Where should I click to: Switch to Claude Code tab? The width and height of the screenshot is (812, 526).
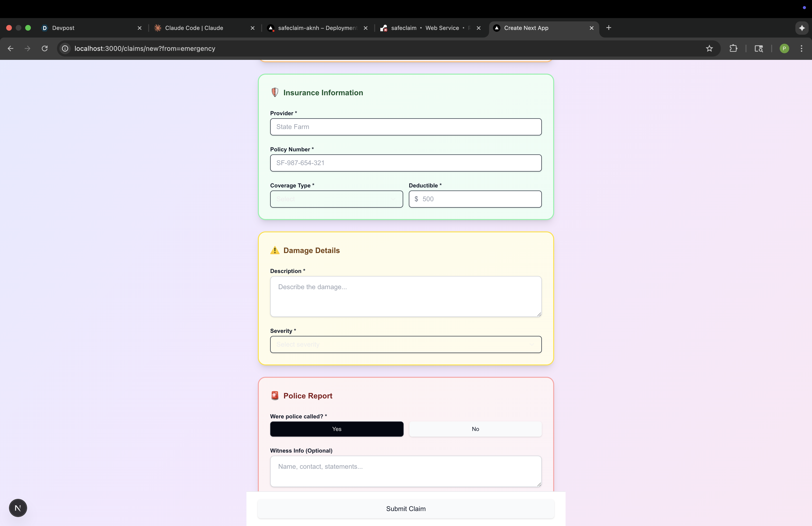point(194,28)
